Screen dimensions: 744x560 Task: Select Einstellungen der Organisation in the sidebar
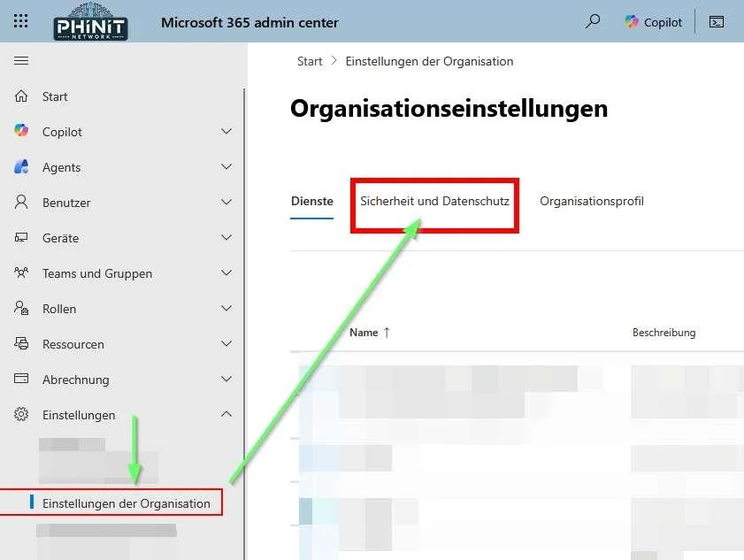[126, 502]
